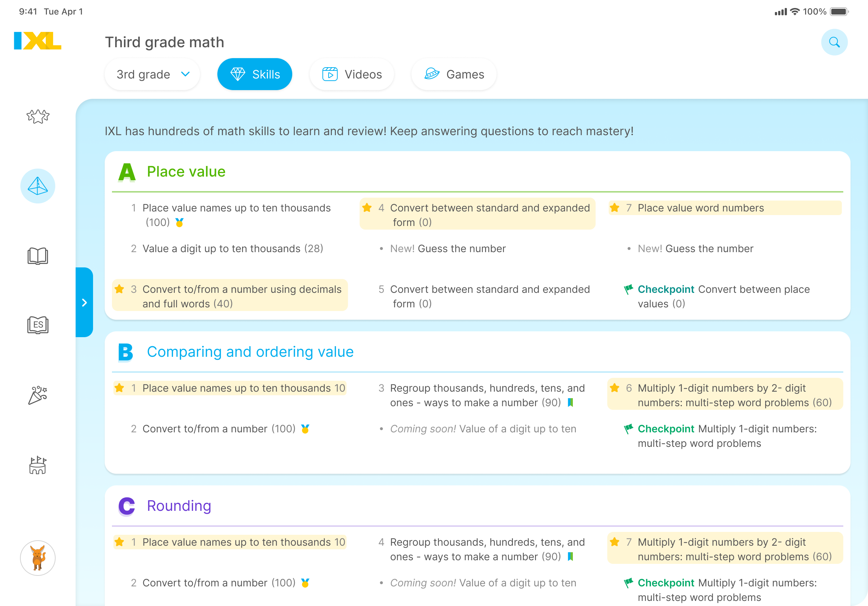868x606 pixels.
Task: Open the search magnifier button
Action: tap(834, 42)
